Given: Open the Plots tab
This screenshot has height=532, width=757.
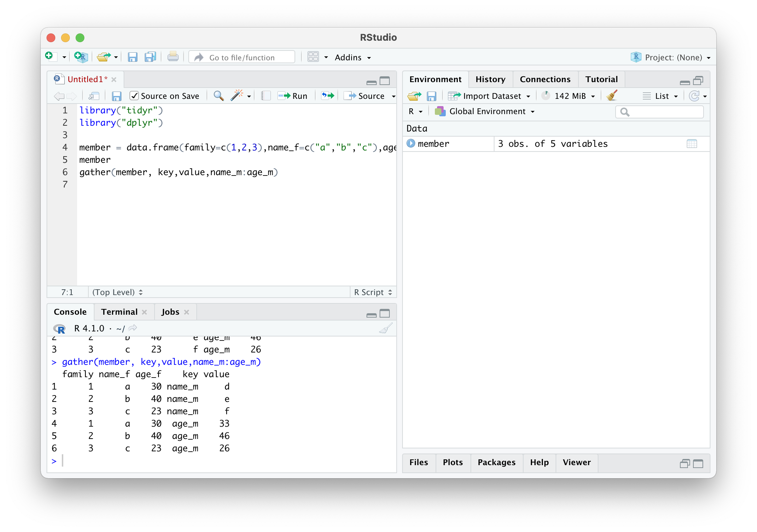Looking at the screenshot, I should [x=453, y=462].
